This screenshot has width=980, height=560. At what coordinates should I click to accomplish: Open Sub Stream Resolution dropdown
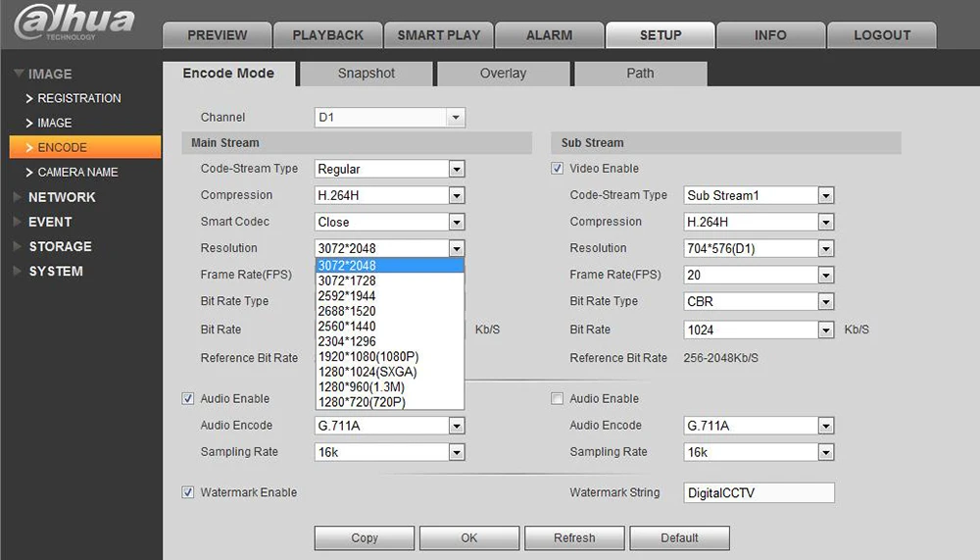tap(759, 248)
